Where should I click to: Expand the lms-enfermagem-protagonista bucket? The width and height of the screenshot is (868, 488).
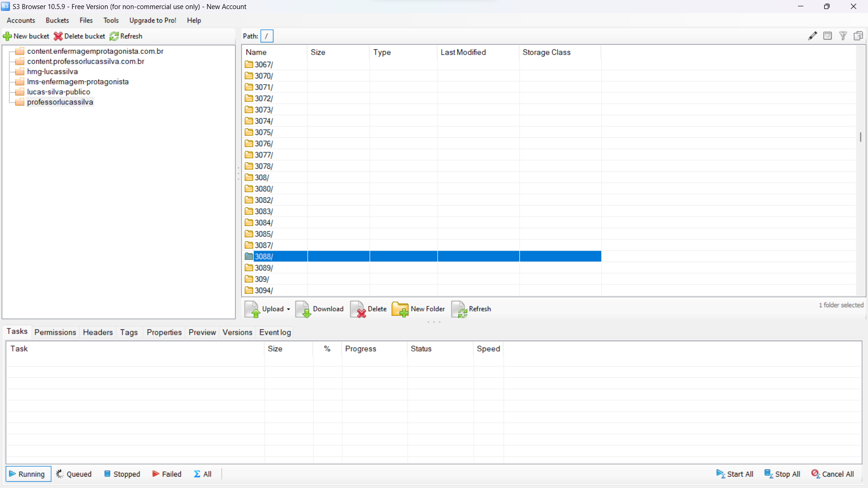point(77,82)
